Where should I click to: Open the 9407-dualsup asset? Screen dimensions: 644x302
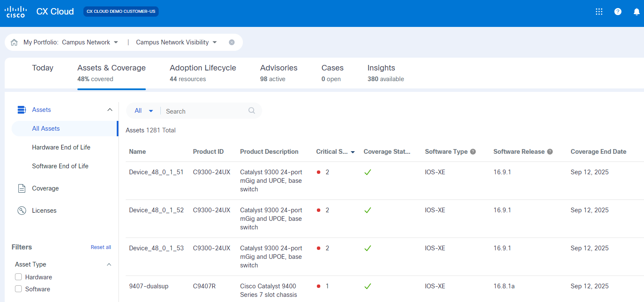pos(149,286)
